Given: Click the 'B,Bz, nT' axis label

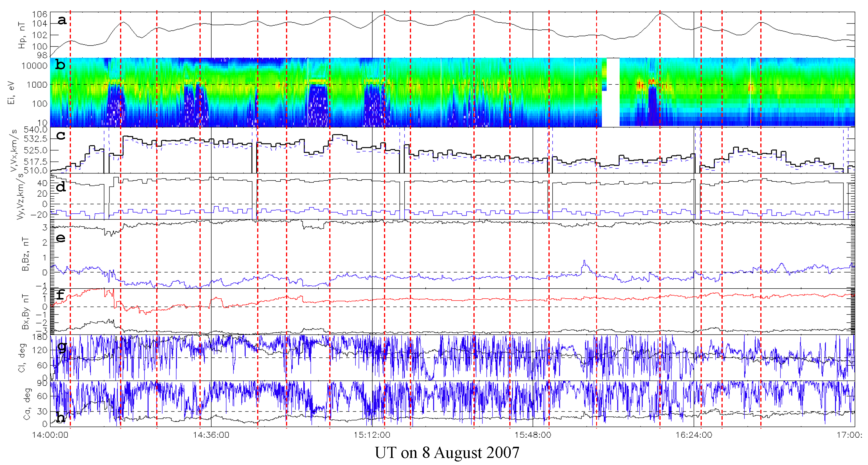Looking at the screenshot, I should (x=25, y=254).
